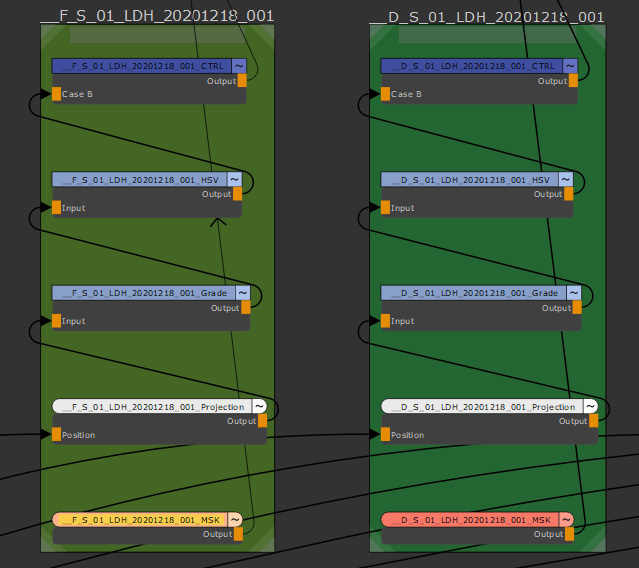Click the tilde icon on D_S CTRL node

[x=570, y=66]
